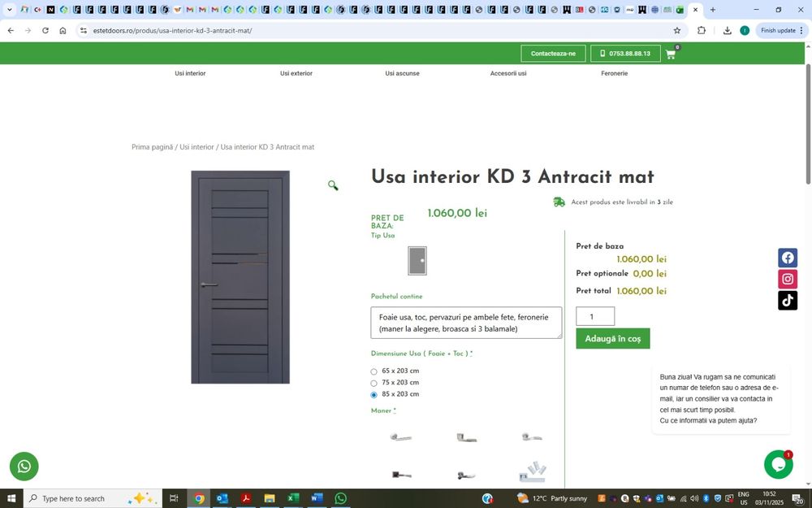Open weather widget 12°C Partly sunny
812x508 pixels.
click(x=552, y=499)
